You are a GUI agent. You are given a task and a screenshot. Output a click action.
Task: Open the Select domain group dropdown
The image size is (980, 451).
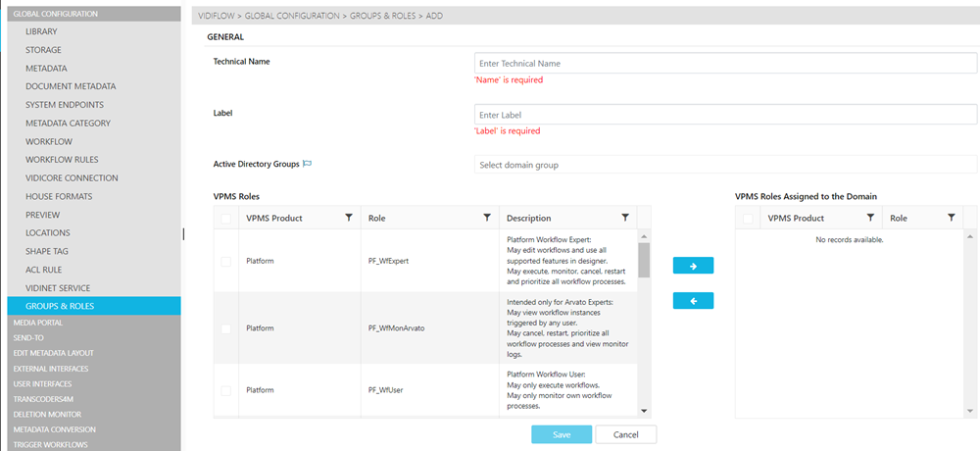725,165
